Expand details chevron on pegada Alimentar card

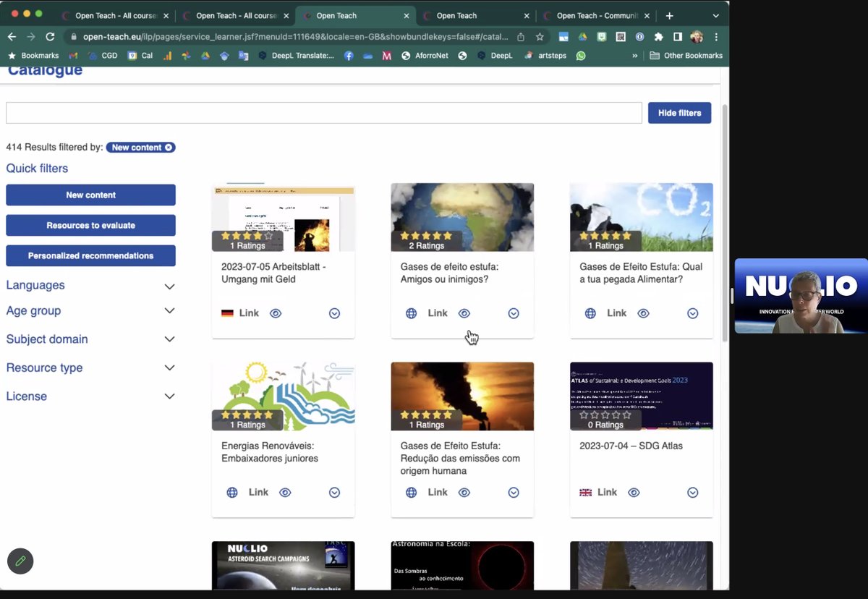coord(693,313)
